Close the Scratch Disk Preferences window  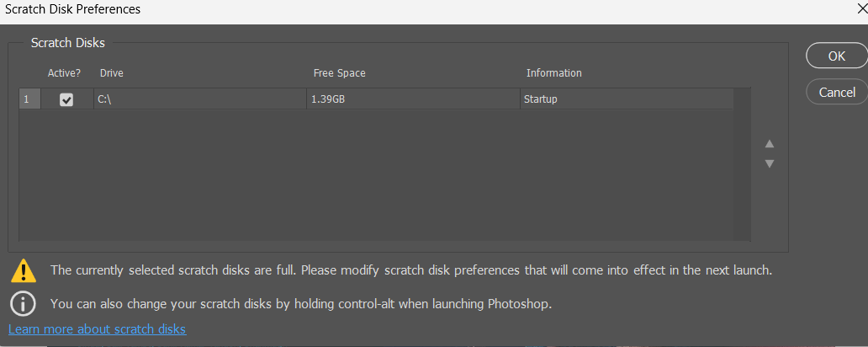pyautogui.click(x=860, y=9)
